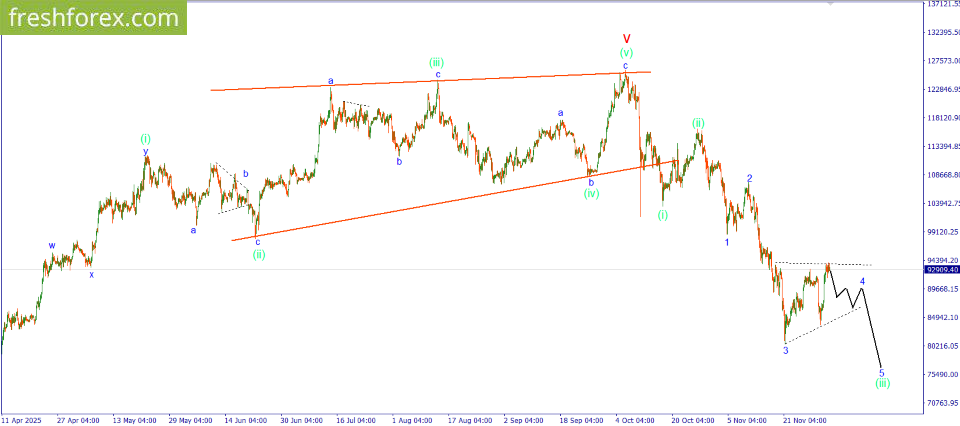The image size is (960, 426).
Task: Select the blue wave 1 label
Action: 727,242
